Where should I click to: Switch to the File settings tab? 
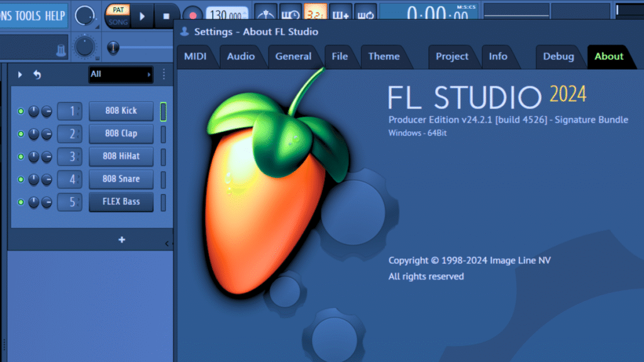pyautogui.click(x=340, y=57)
